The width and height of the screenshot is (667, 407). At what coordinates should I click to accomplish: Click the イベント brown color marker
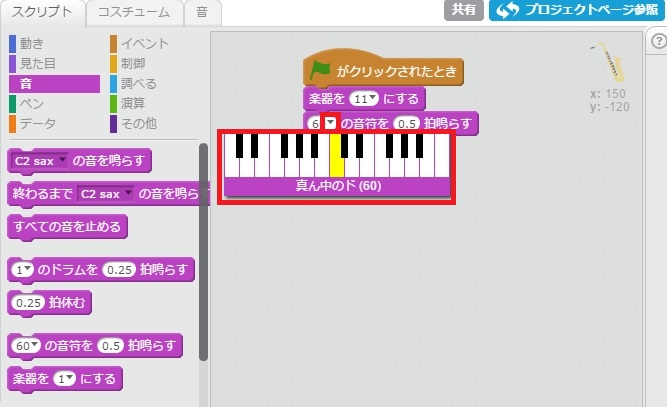pos(113,44)
